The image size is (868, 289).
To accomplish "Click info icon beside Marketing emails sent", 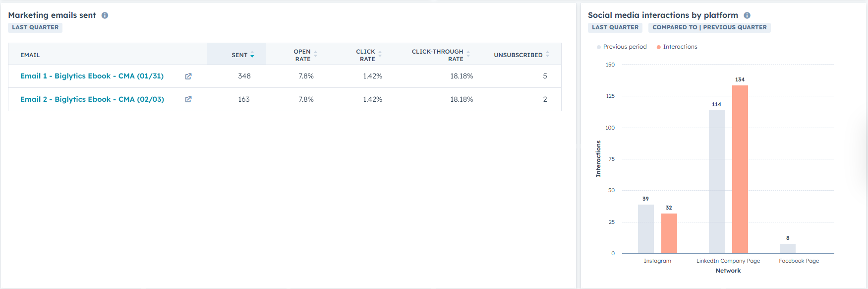I will (x=105, y=15).
